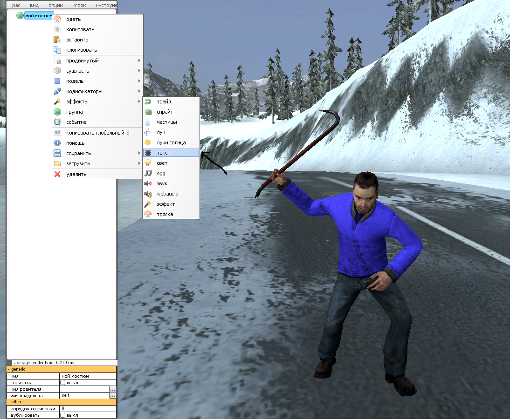This screenshot has height=420, width=510.
Task: Select the 'мой костюм' tree item label
Action: (38, 15)
